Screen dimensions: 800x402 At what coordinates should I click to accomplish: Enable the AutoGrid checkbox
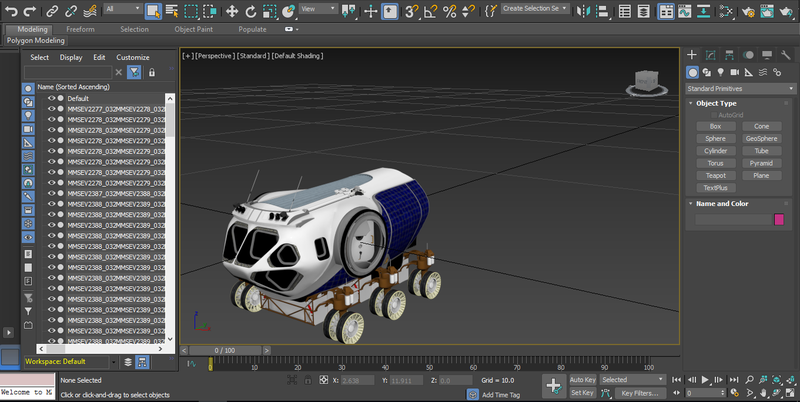click(x=713, y=115)
